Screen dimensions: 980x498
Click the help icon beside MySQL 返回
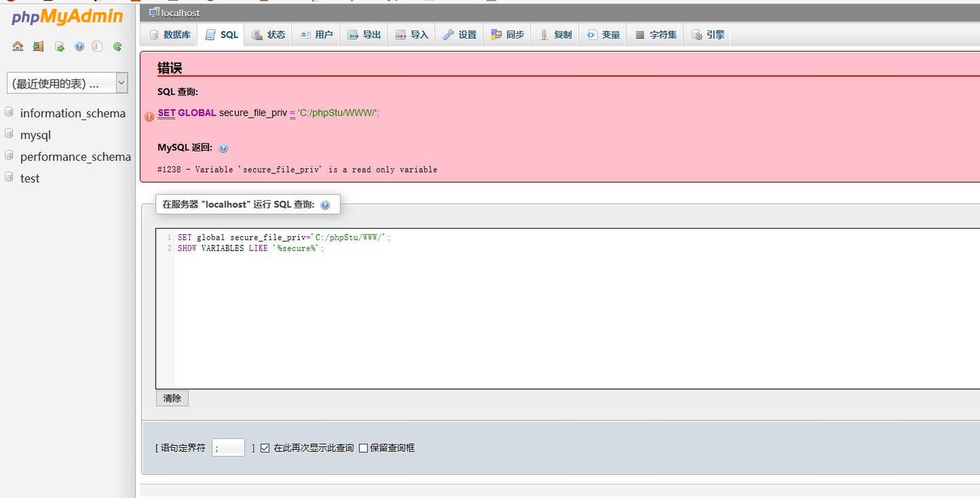[223, 148]
